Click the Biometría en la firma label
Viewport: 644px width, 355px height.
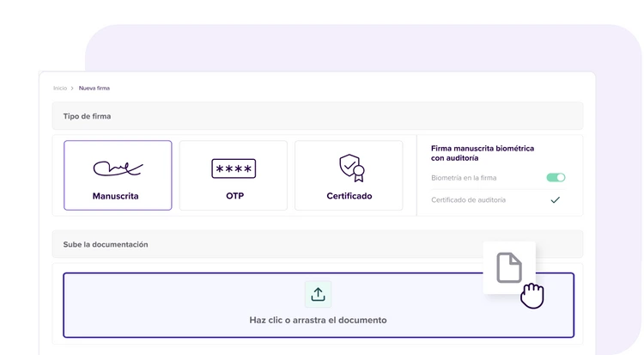(x=464, y=178)
